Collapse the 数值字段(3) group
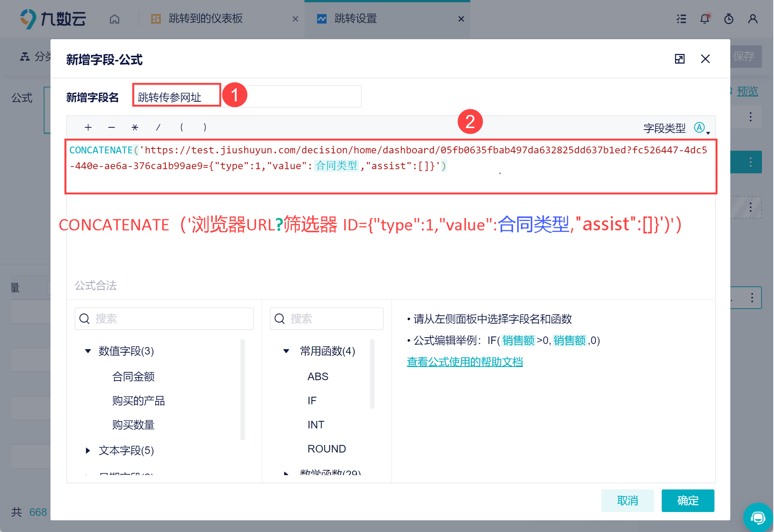 [88, 351]
